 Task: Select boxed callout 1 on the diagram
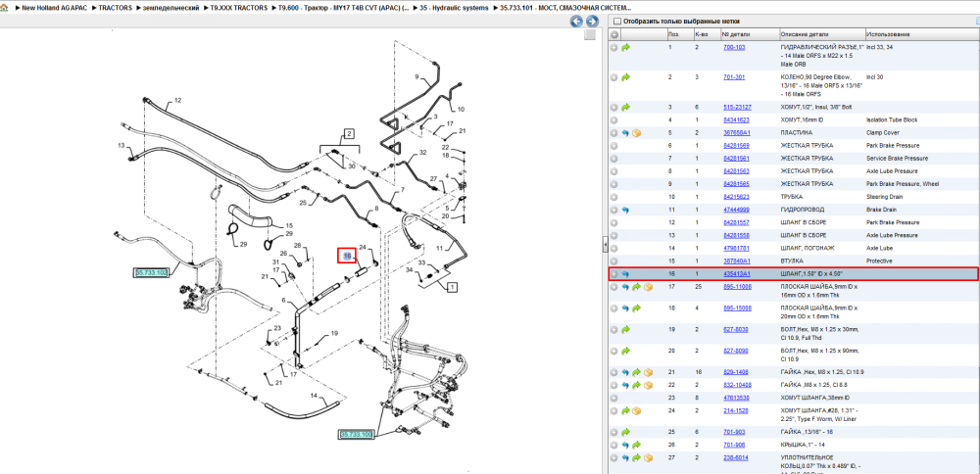coord(452,288)
